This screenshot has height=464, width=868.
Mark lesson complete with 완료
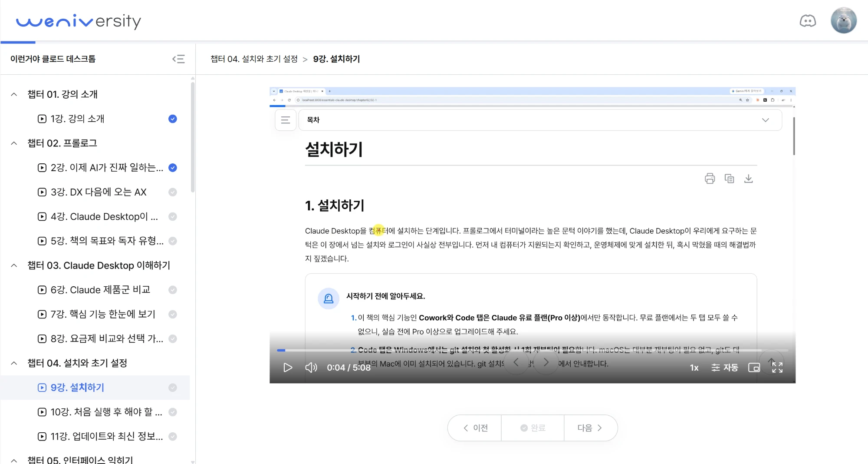533,428
